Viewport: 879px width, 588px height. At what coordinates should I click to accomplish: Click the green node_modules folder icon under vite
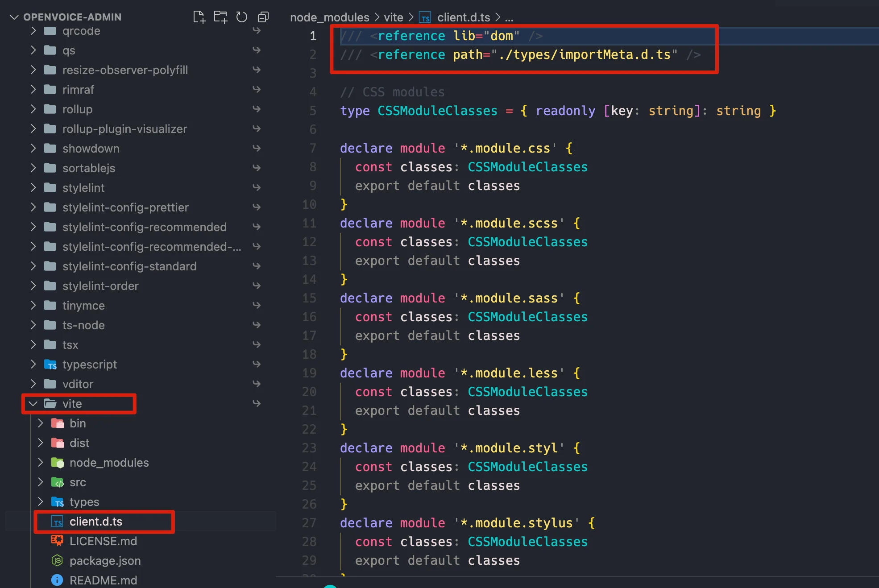[x=58, y=463]
